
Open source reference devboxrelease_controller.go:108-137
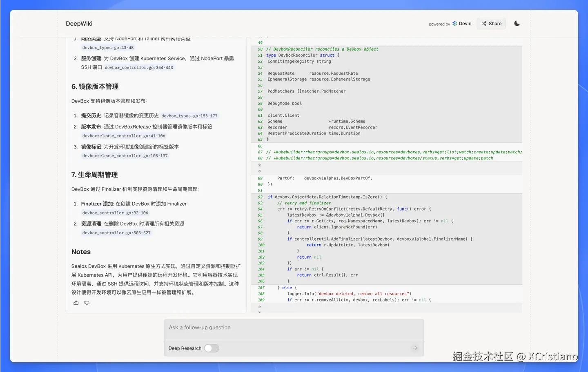pyautogui.click(x=125, y=156)
